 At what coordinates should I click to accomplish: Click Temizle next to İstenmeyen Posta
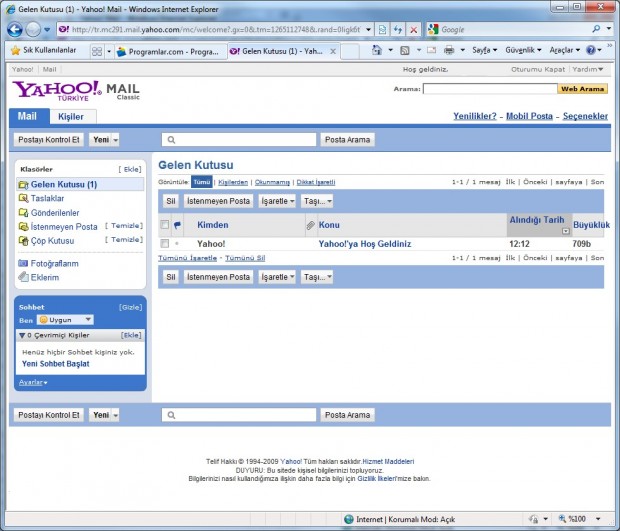point(124,225)
